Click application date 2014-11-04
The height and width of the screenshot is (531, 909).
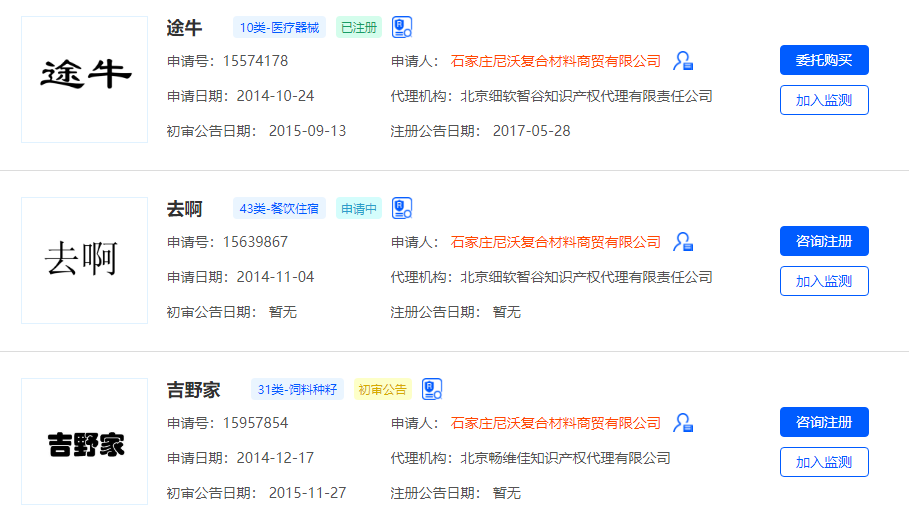pyautogui.click(x=275, y=277)
